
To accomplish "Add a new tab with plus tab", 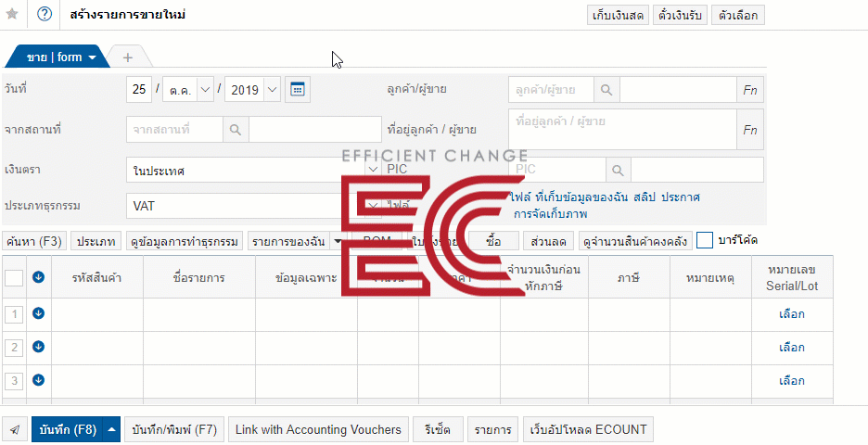I will 128,57.
